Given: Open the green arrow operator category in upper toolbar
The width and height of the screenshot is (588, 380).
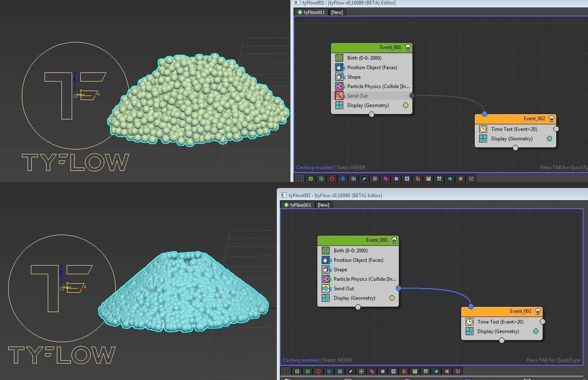Looking at the screenshot, I should point(450,179).
